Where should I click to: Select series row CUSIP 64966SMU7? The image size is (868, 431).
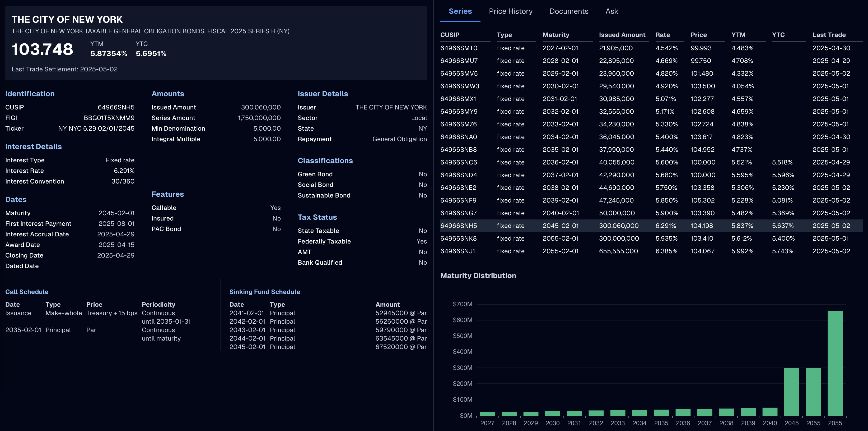point(651,61)
